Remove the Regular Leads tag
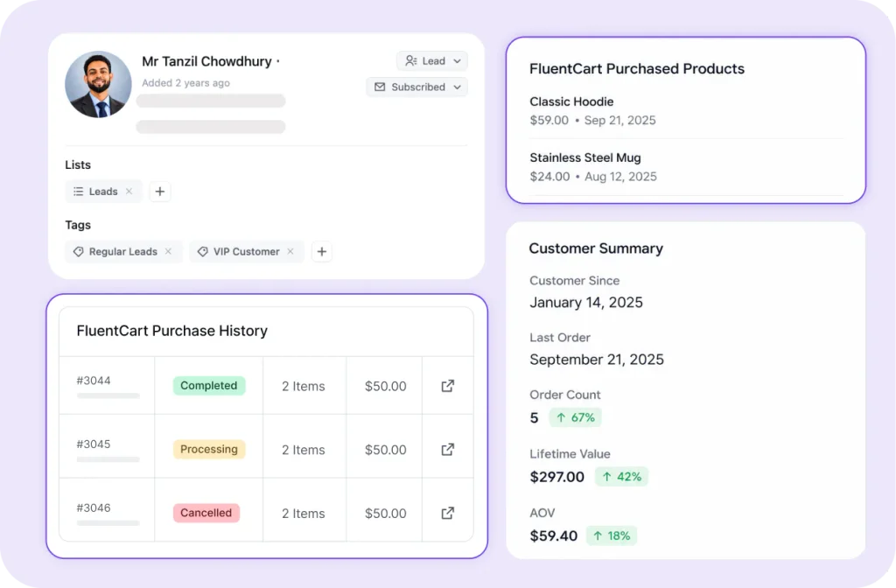This screenshot has width=896, height=588. [x=169, y=251]
